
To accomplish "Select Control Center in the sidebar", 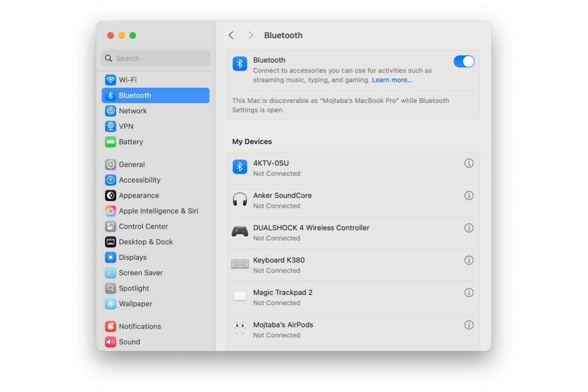I will (x=156, y=226).
